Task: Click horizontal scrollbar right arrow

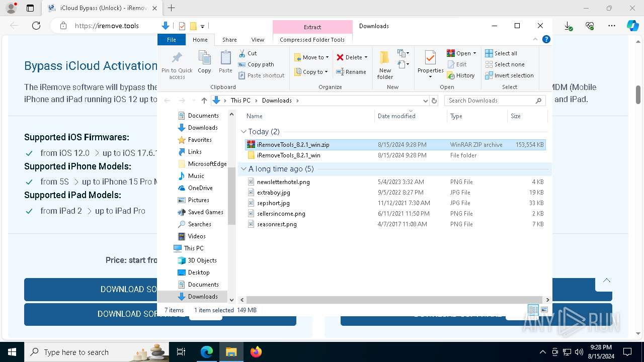Action: (547, 300)
